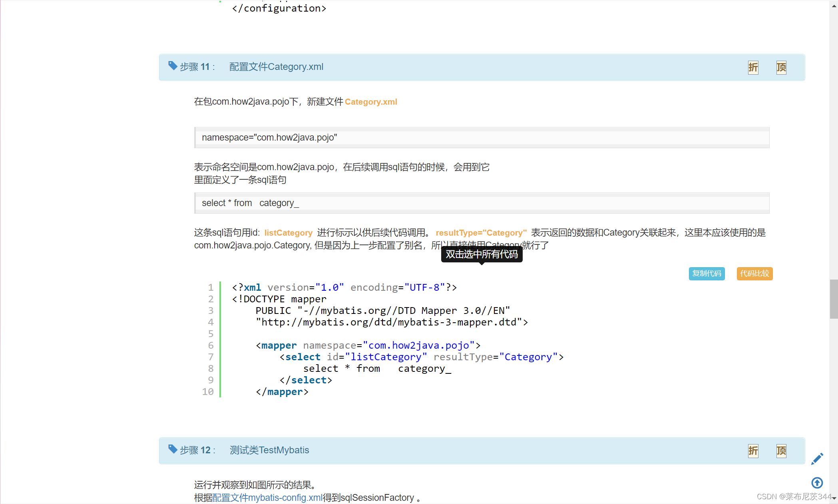838x504 pixels.
Task: Click the 步骤 12 测试类TestMybatis header
Action: (269, 450)
